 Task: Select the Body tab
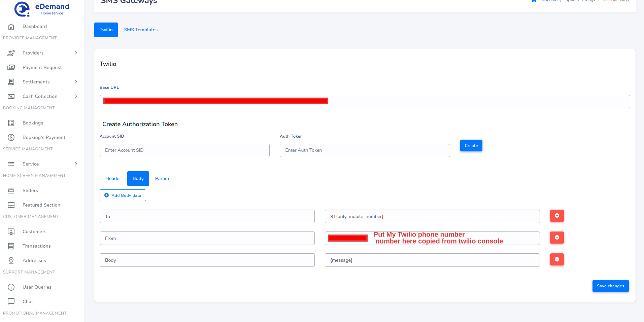[138, 179]
